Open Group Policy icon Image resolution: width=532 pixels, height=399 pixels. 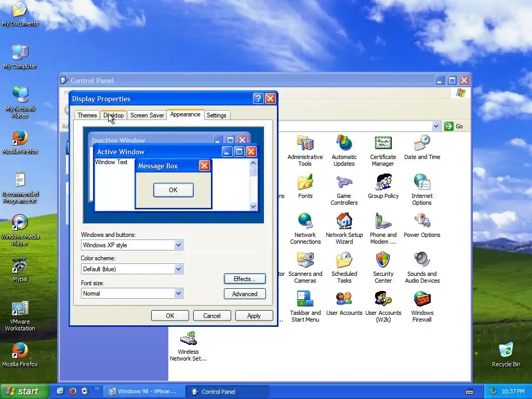click(383, 187)
